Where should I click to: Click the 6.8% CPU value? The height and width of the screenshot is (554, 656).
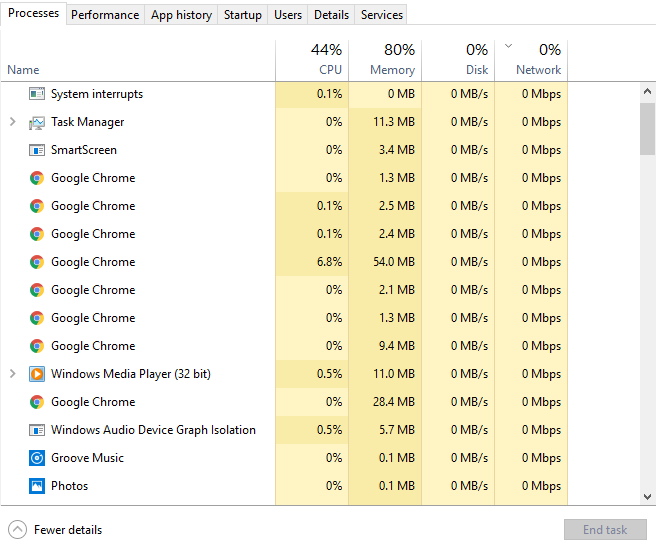point(329,262)
